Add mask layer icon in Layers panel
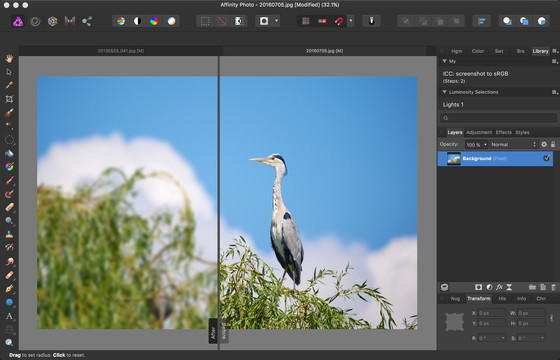The image size is (560, 360). click(478, 287)
